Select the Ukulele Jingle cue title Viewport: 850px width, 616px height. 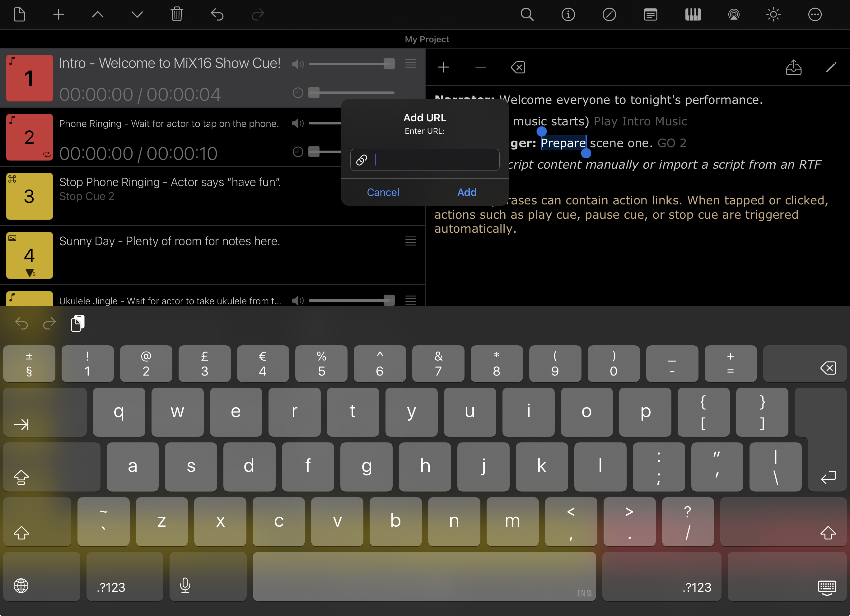[170, 301]
